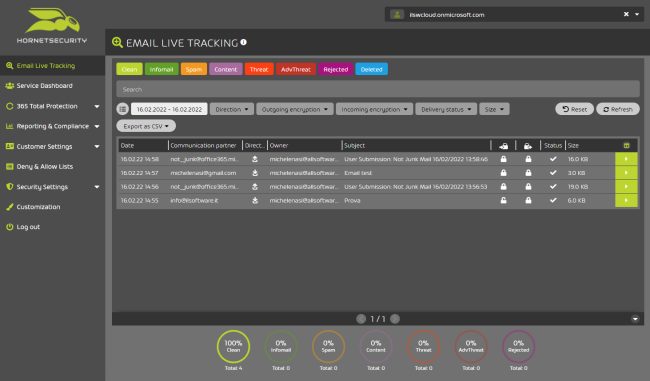The image size is (650, 381).
Task: Toggle the Clean filter tag
Action: click(x=129, y=69)
